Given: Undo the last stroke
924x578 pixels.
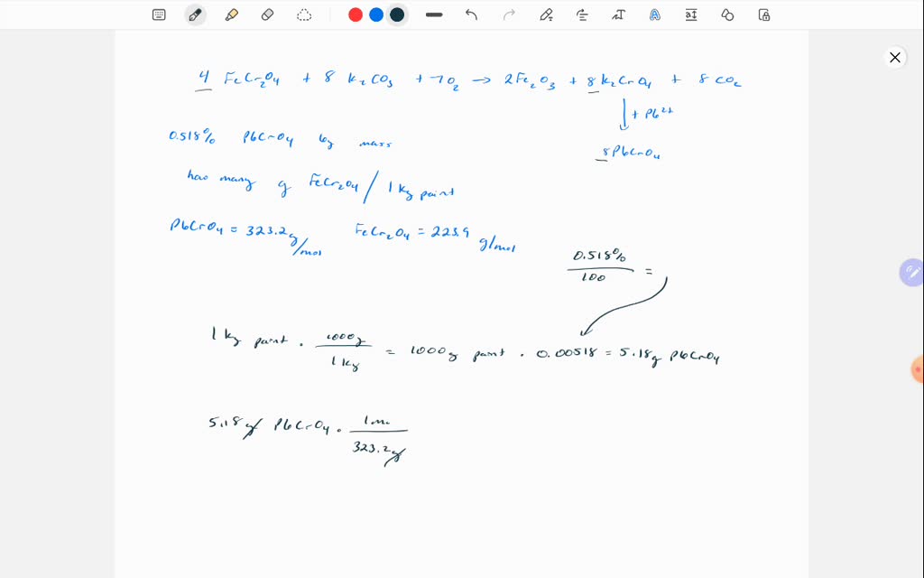Looking at the screenshot, I should [x=471, y=14].
